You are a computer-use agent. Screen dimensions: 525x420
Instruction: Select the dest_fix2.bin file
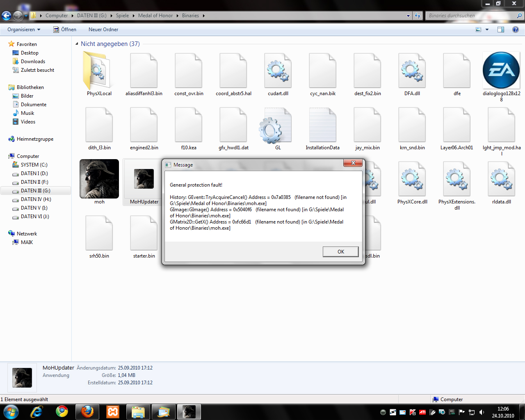tap(367, 74)
